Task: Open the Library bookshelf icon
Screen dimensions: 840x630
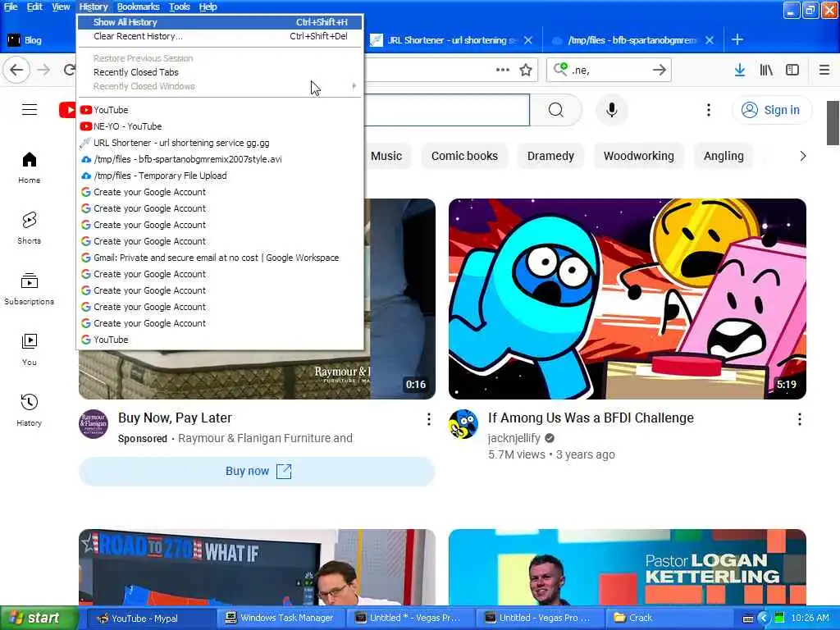Action: tap(766, 70)
